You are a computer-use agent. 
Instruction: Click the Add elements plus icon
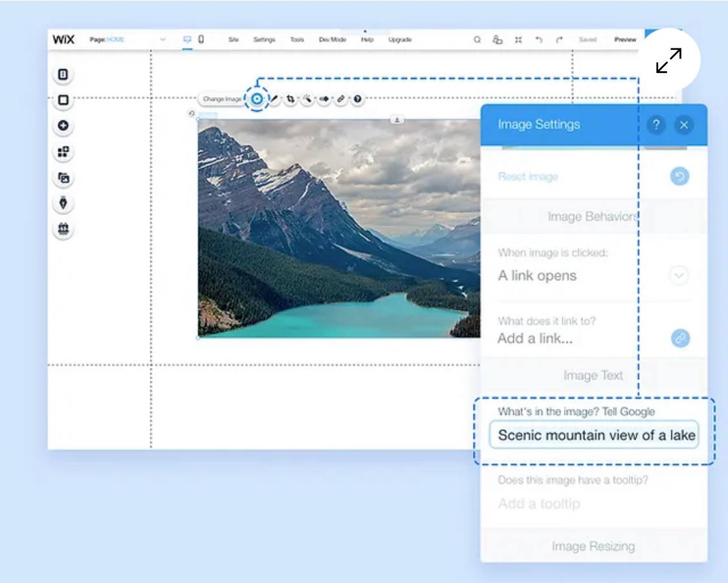point(63,126)
